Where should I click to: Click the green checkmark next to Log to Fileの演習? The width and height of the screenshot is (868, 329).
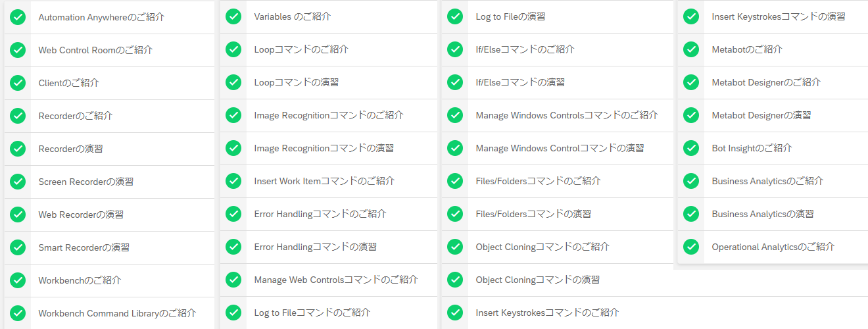(x=455, y=16)
